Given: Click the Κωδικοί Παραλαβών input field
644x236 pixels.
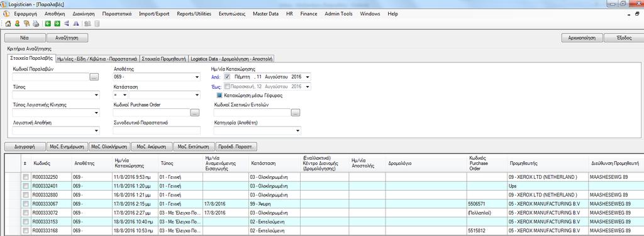Looking at the screenshot, I should pos(50,77).
